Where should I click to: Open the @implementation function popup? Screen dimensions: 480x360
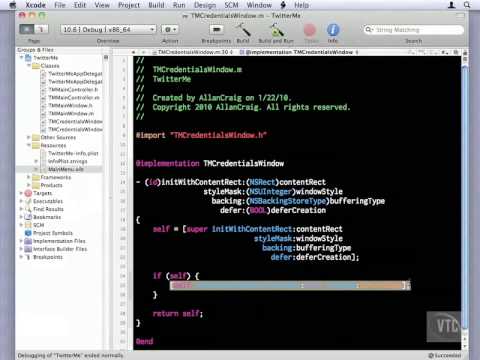click(299, 52)
